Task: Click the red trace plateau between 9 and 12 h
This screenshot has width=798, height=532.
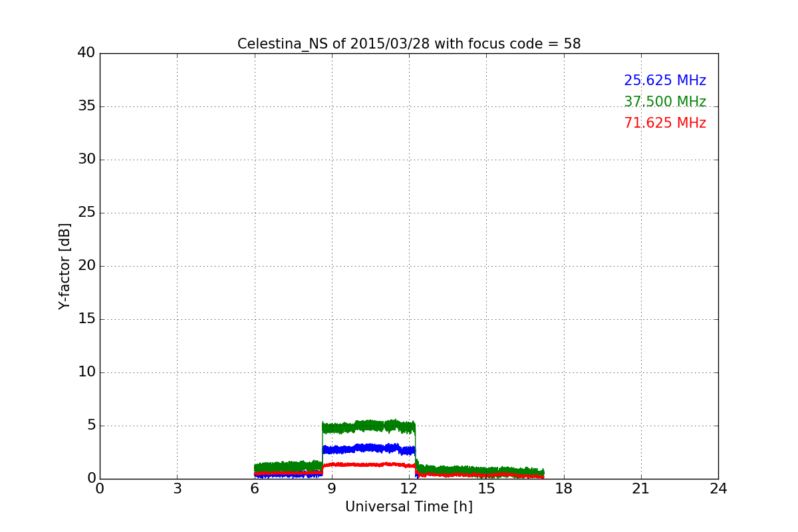Action: coord(369,464)
